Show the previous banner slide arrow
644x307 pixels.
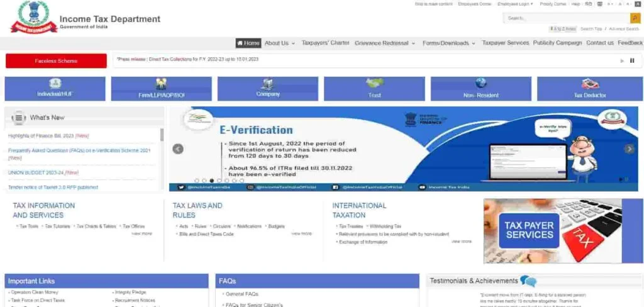click(x=178, y=148)
